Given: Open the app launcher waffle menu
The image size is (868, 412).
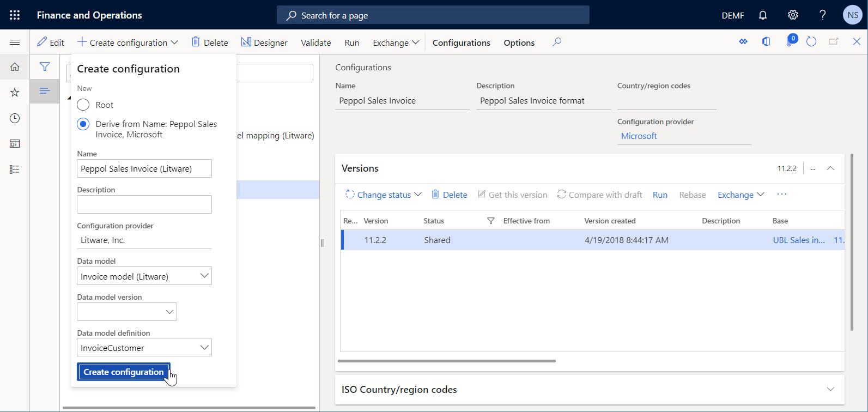Looking at the screenshot, I should point(15,15).
